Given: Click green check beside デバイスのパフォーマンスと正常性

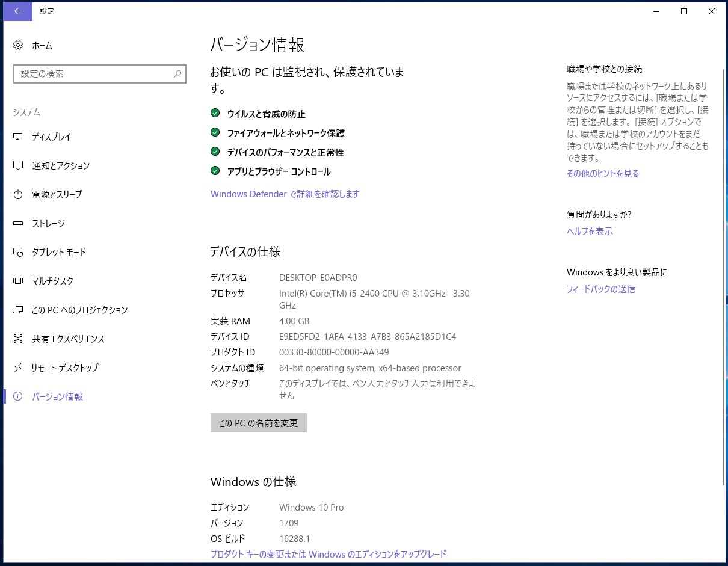Looking at the screenshot, I should 215,152.
